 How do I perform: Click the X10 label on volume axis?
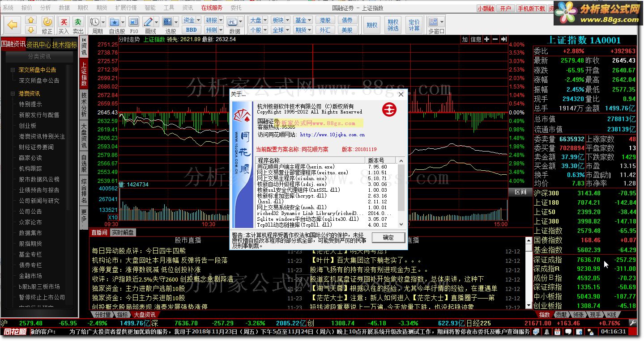pyautogui.click(x=113, y=217)
